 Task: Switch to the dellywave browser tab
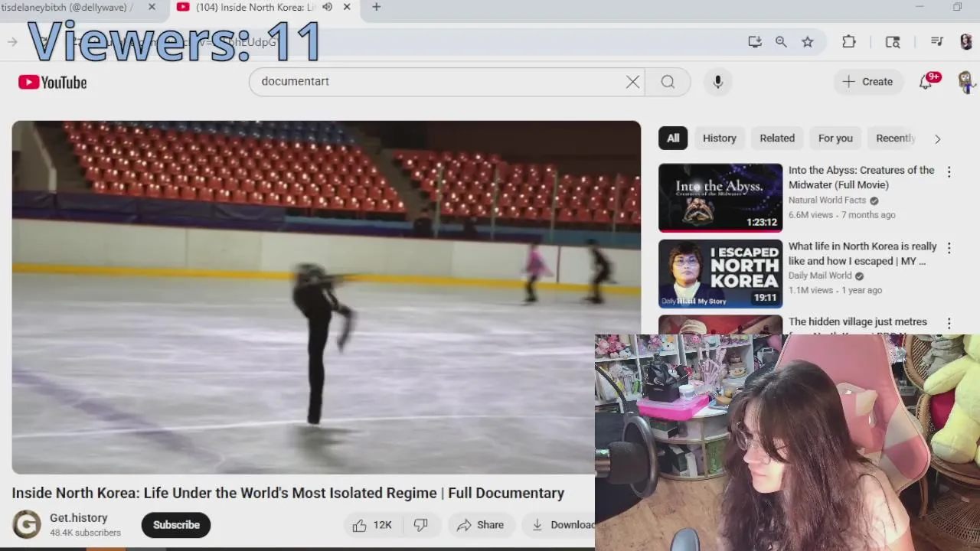[67, 7]
